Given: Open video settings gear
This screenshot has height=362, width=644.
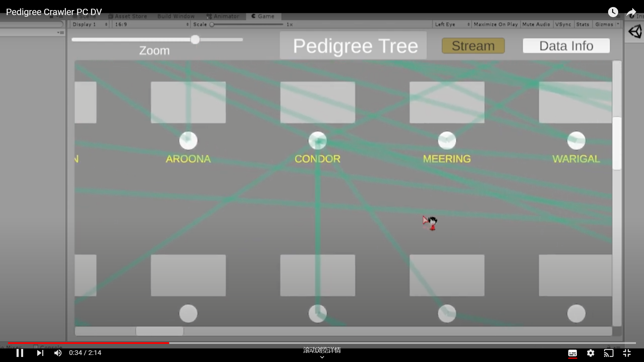Looking at the screenshot, I should (x=591, y=353).
